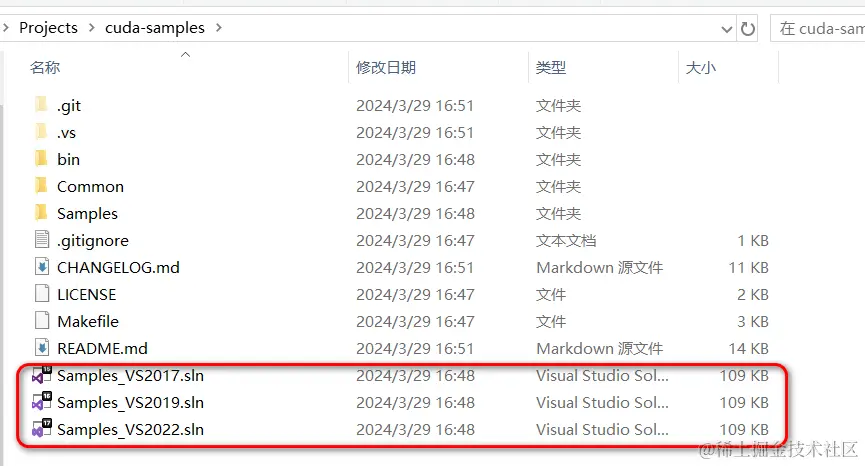Select the Samples folder icon

click(x=41, y=212)
